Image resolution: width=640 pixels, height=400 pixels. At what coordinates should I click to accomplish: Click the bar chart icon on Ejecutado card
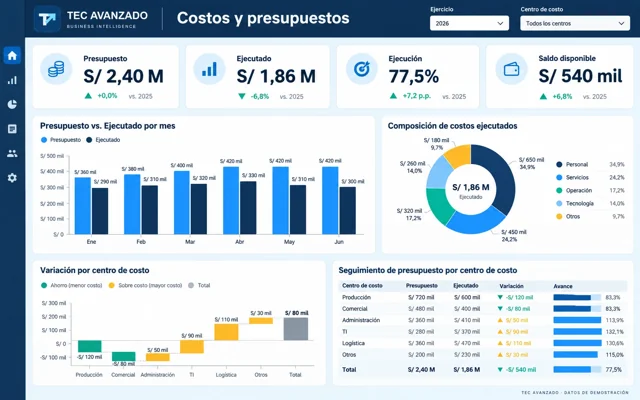point(209,69)
